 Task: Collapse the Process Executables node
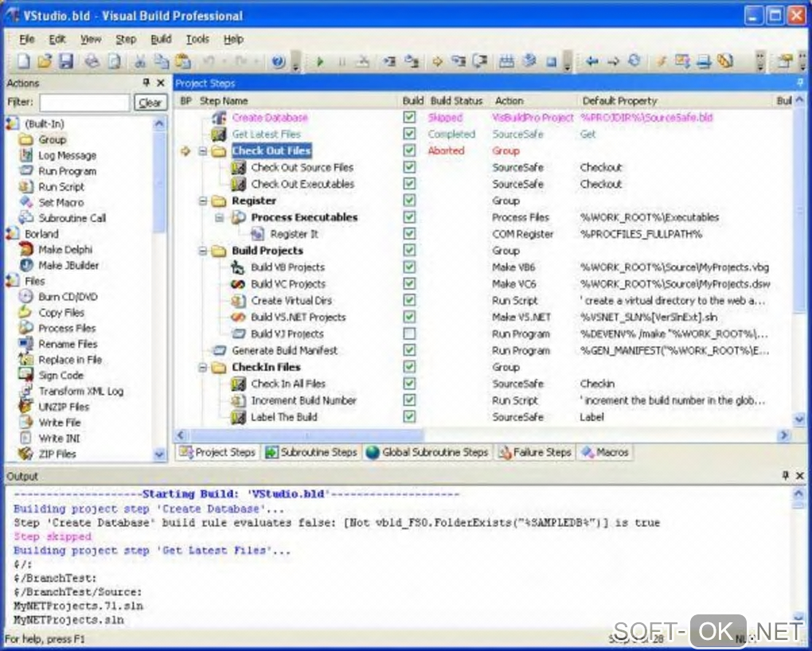(x=219, y=217)
